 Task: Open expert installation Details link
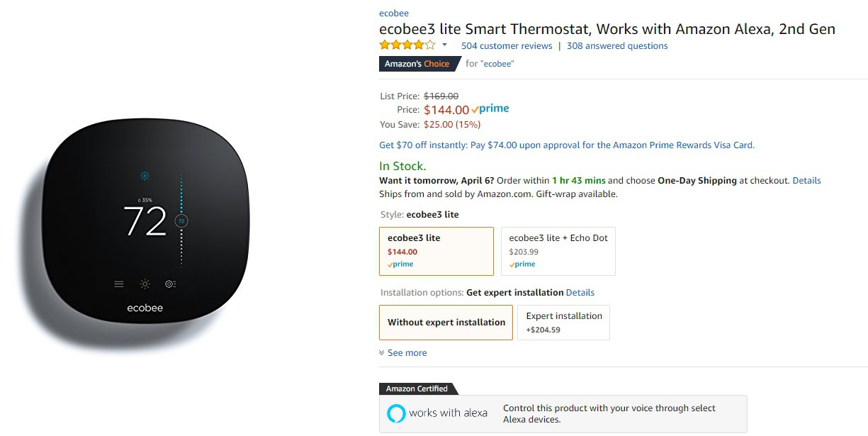coord(580,293)
